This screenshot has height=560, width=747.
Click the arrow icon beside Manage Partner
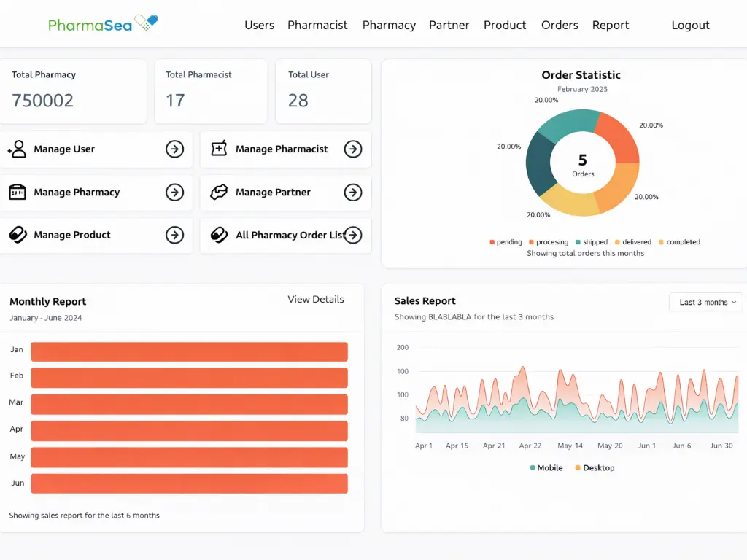[x=353, y=192]
